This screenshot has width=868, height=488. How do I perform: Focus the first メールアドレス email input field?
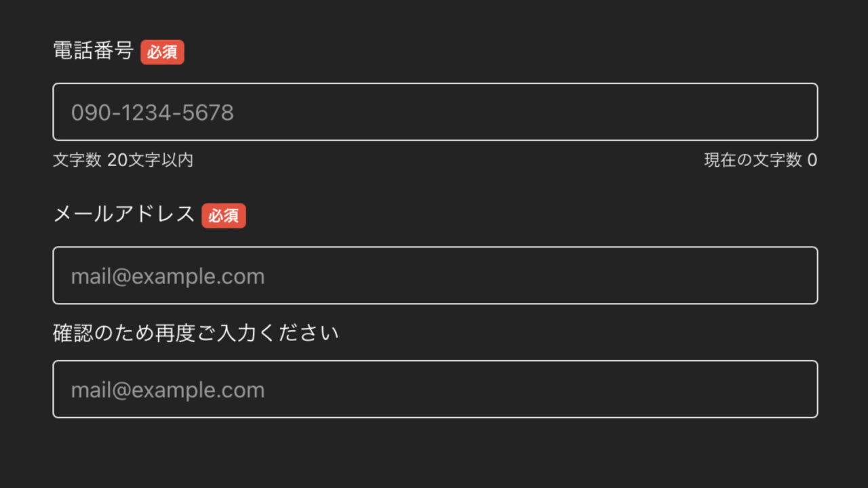pyautogui.click(x=434, y=276)
